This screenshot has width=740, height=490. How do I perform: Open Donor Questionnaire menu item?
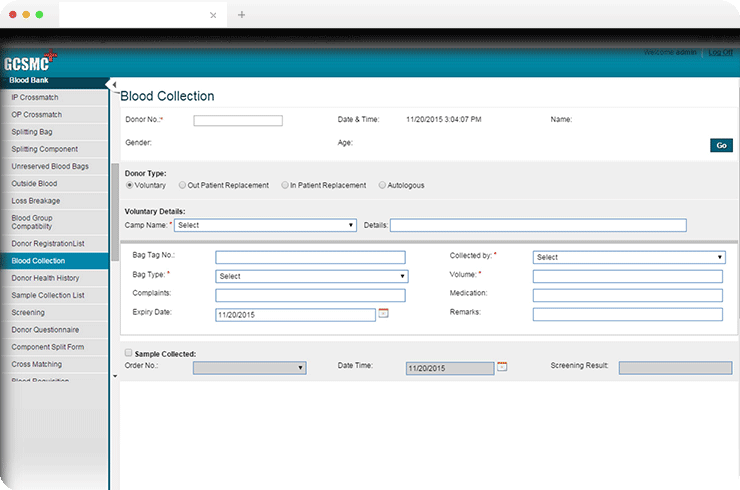click(x=54, y=330)
